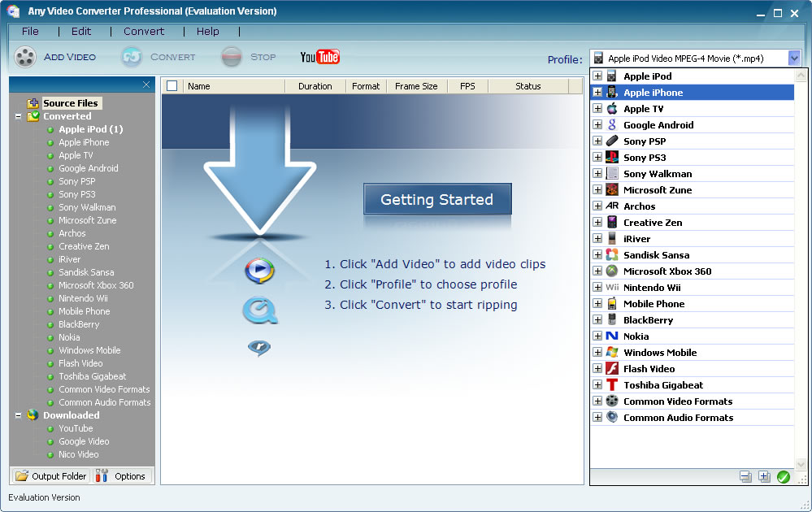The image size is (812, 512).
Task: Click the Sandisk Sansa icon
Action: coord(612,254)
